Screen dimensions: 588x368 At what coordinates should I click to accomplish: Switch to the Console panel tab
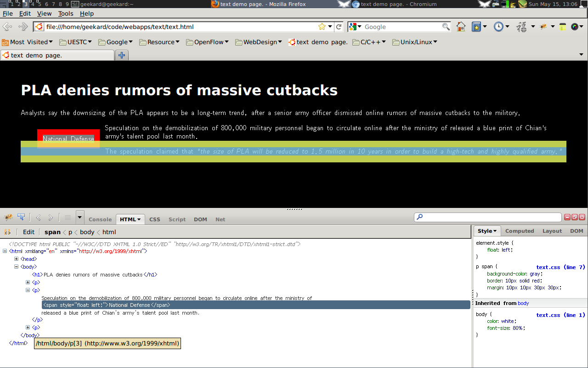pyautogui.click(x=100, y=219)
